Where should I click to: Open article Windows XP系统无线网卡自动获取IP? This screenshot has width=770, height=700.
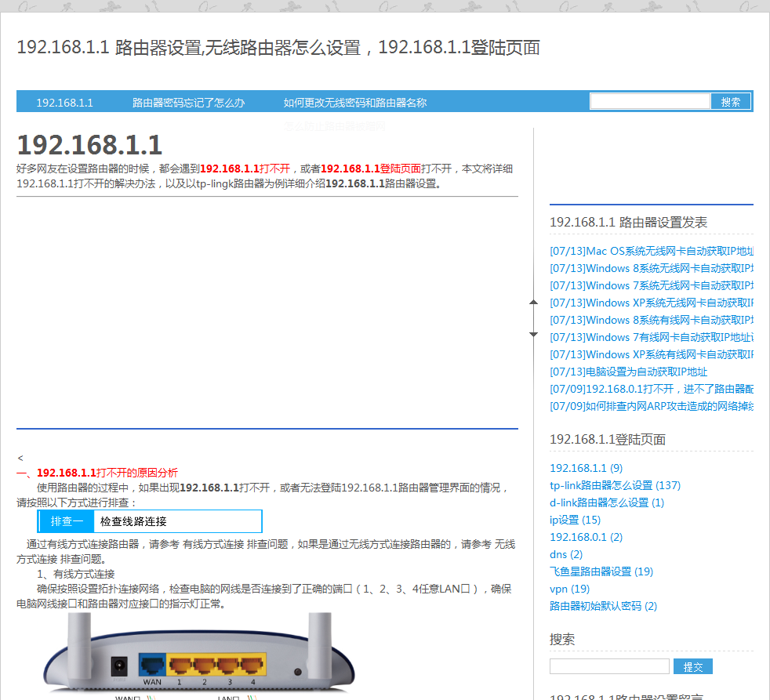(651, 303)
